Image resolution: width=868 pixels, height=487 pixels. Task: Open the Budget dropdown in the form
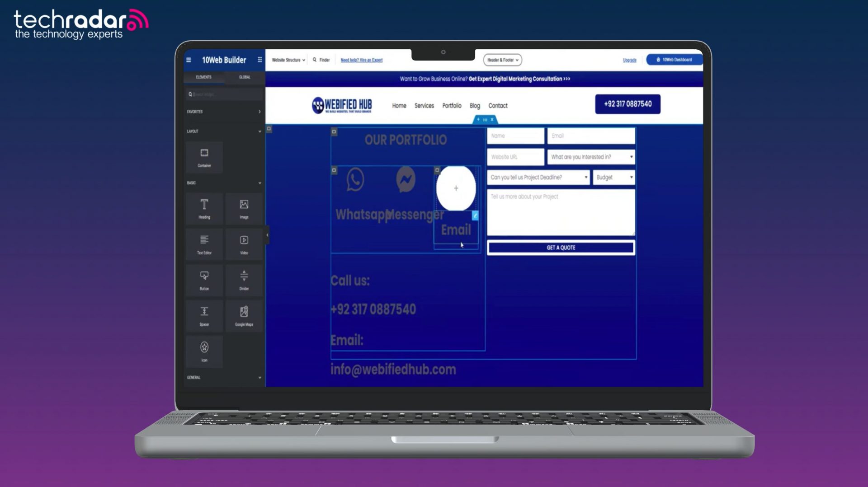[614, 177]
